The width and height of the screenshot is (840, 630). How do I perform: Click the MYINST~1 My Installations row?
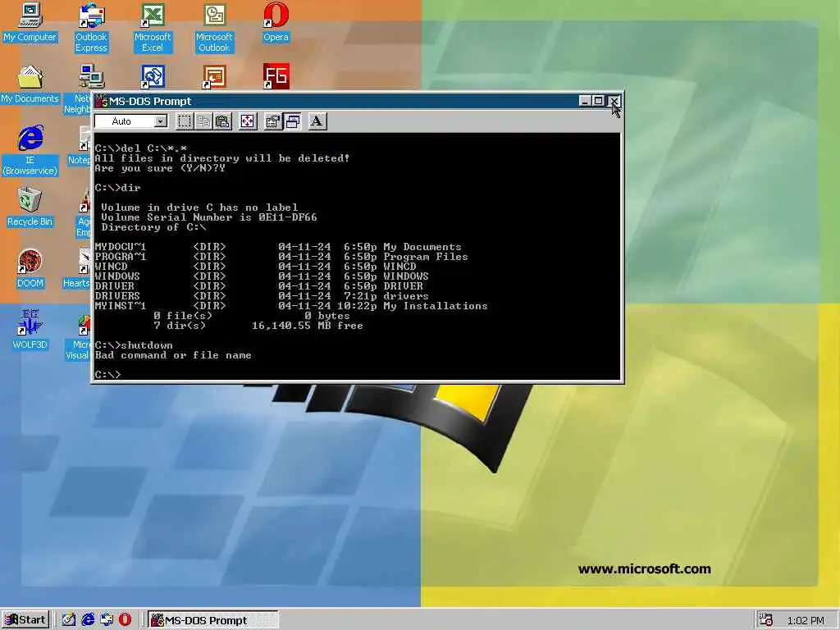(x=291, y=306)
